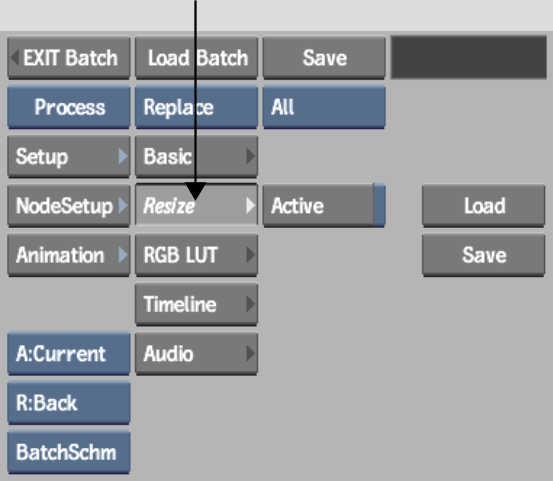Image resolution: width=553 pixels, height=481 pixels.
Task: Start rendering with the Process button
Action: pyautogui.click(x=69, y=107)
